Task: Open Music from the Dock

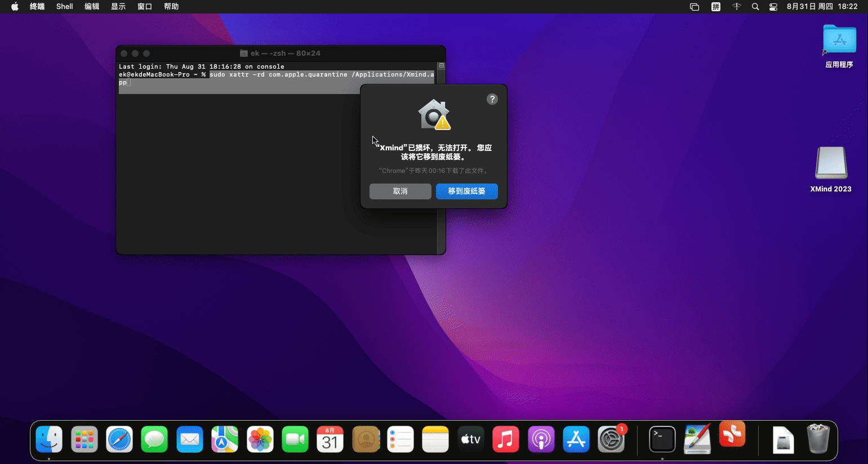Action: [x=506, y=439]
